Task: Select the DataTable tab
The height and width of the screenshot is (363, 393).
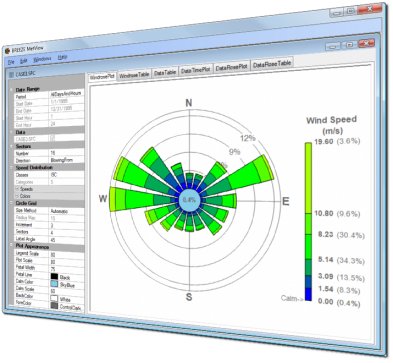Action: coord(165,72)
